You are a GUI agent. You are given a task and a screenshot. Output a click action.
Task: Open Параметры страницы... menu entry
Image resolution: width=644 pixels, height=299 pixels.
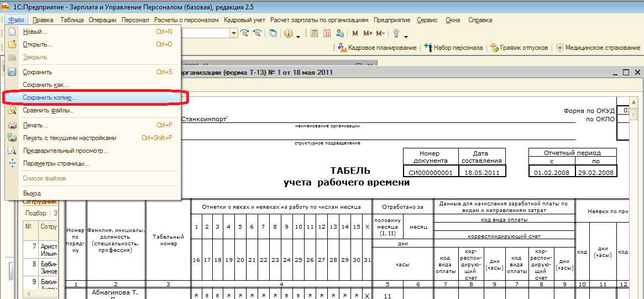click(93, 163)
